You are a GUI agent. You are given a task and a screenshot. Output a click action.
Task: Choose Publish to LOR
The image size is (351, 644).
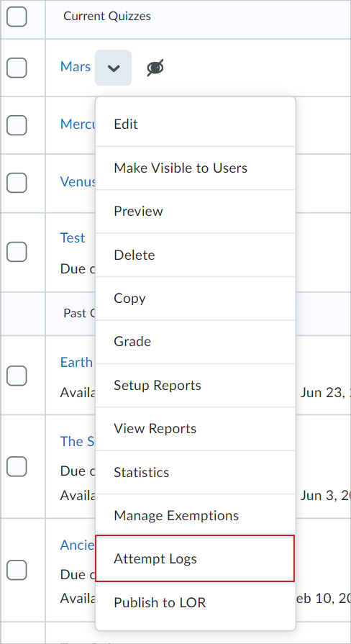click(x=196, y=603)
